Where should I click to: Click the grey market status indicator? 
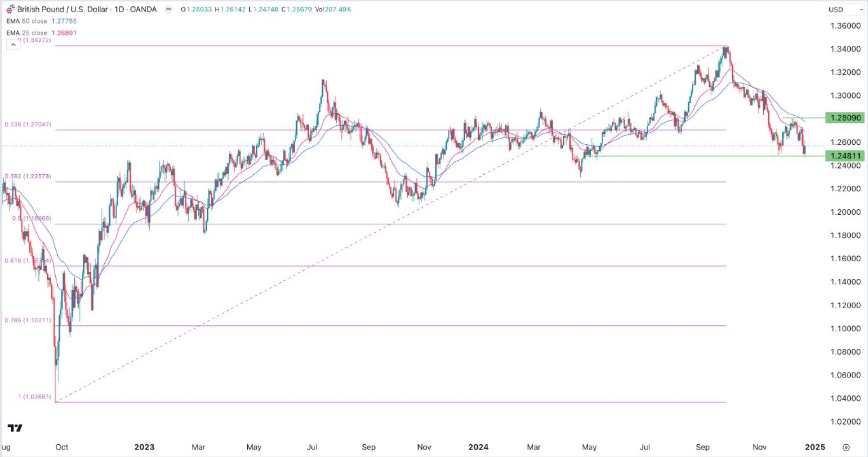pos(168,10)
